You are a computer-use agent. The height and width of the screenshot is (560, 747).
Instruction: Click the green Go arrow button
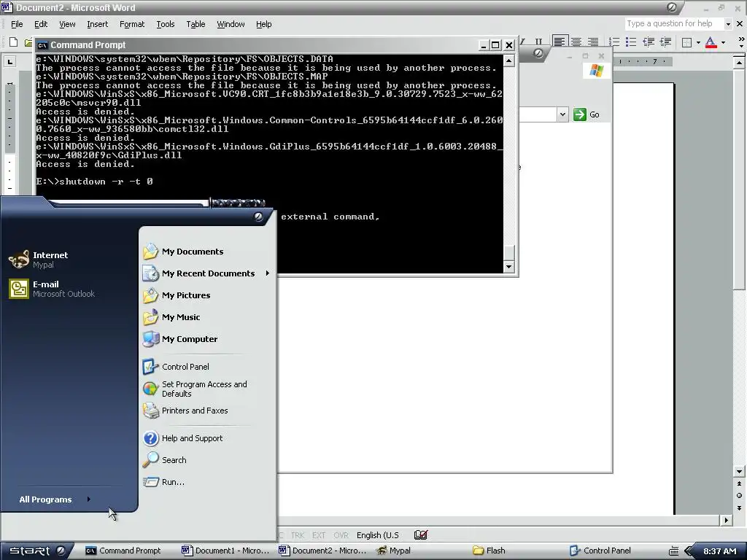[x=580, y=114]
